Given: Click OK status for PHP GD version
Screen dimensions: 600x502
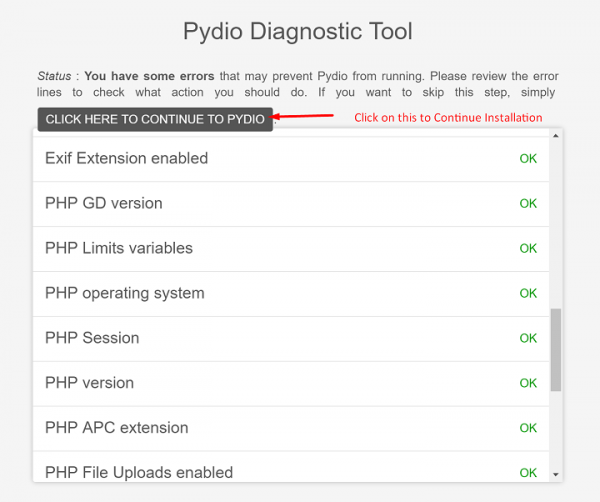Looking at the screenshot, I should point(528,203).
